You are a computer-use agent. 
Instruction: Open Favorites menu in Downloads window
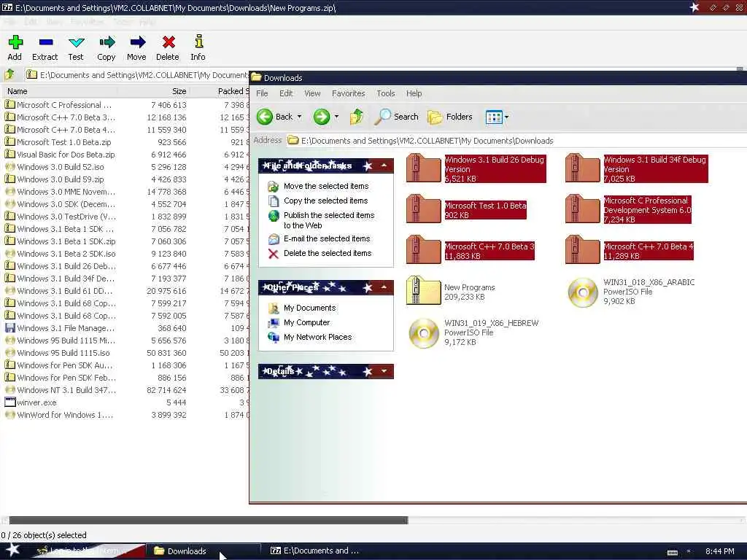348,93
